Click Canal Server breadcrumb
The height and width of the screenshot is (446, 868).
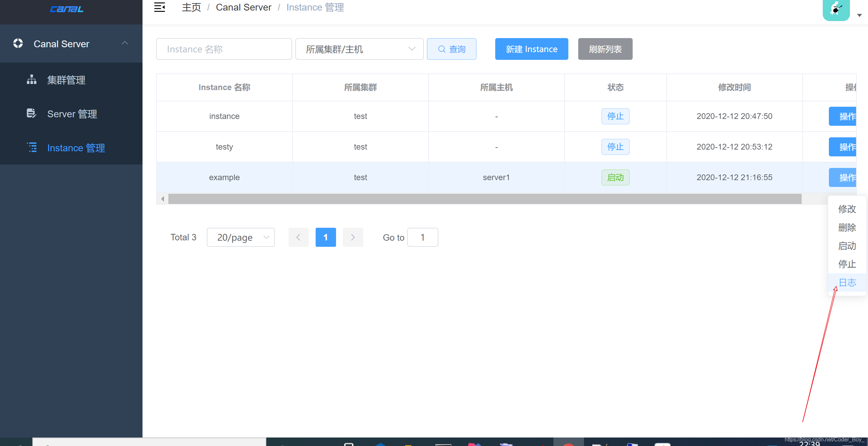point(244,7)
